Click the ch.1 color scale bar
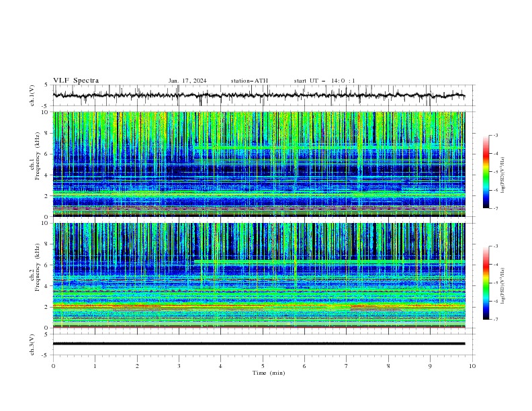 (486, 172)
